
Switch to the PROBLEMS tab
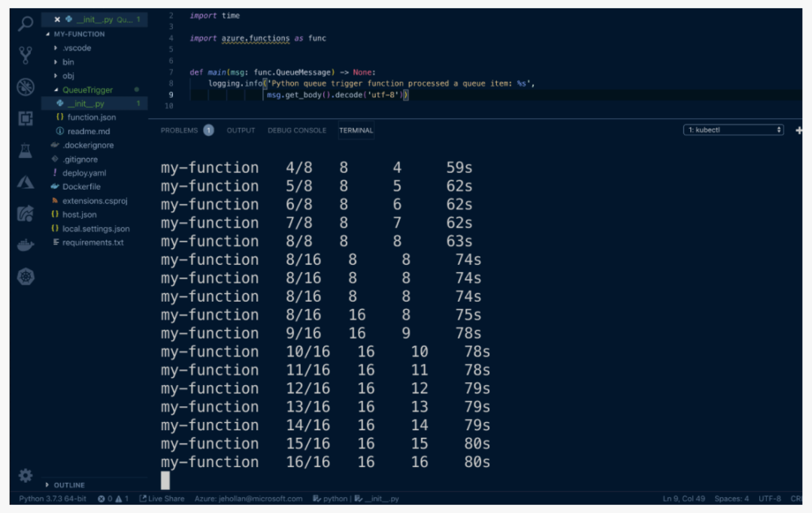(x=179, y=130)
